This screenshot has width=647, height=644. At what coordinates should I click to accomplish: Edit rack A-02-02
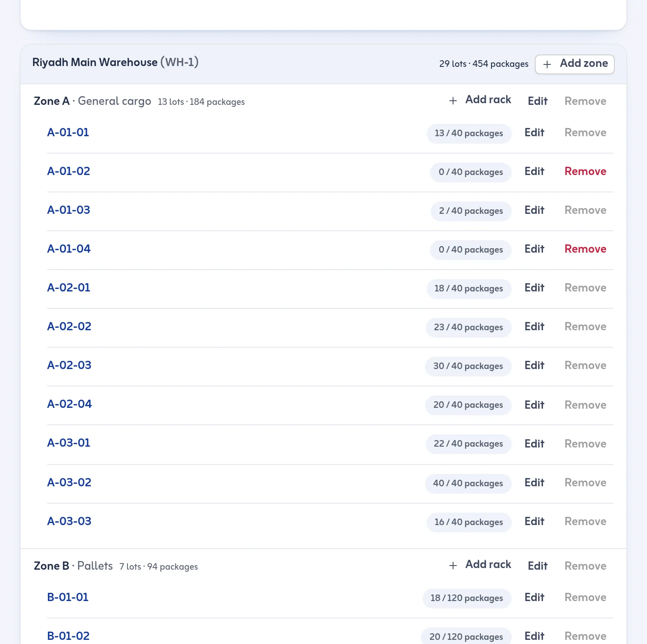pos(534,327)
